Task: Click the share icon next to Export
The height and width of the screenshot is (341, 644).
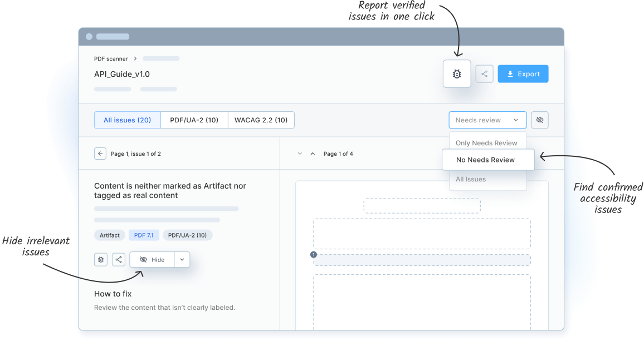Action: [485, 74]
